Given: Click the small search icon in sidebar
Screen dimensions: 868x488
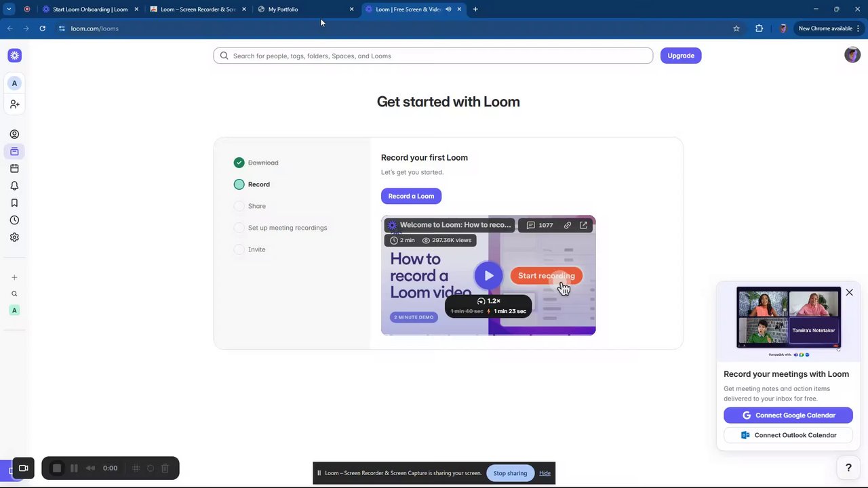Looking at the screenshot, I should [14, 294].
